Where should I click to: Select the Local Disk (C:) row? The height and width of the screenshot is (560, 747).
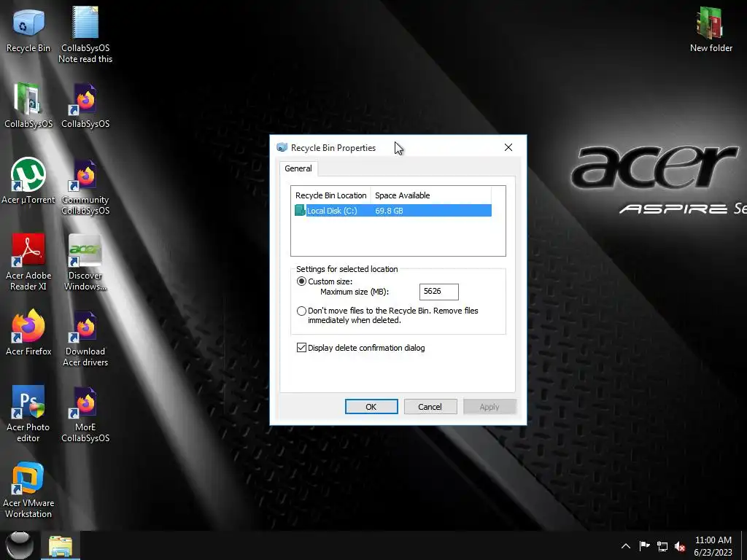point(393,211)
